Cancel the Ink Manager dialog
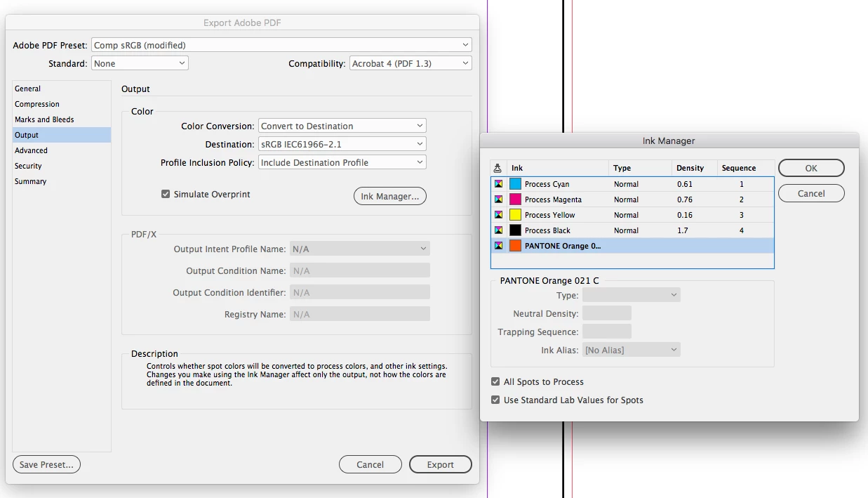The height and width of the screenshot is (498, 868). (811, 193)
